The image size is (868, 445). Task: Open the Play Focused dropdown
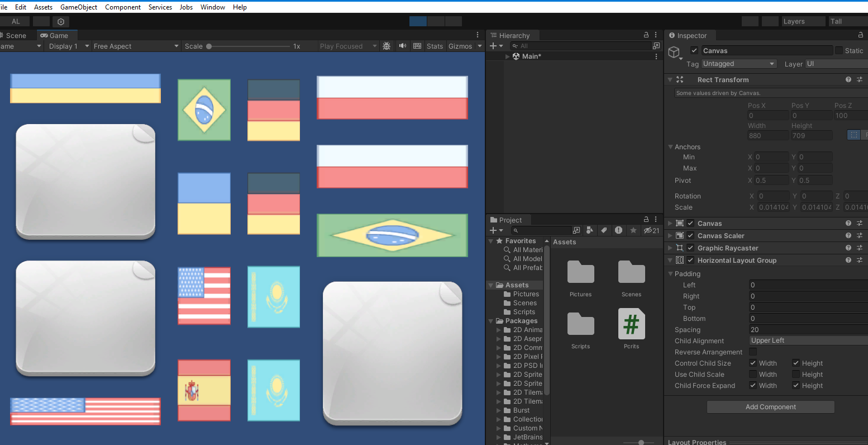tap(348, 46)
